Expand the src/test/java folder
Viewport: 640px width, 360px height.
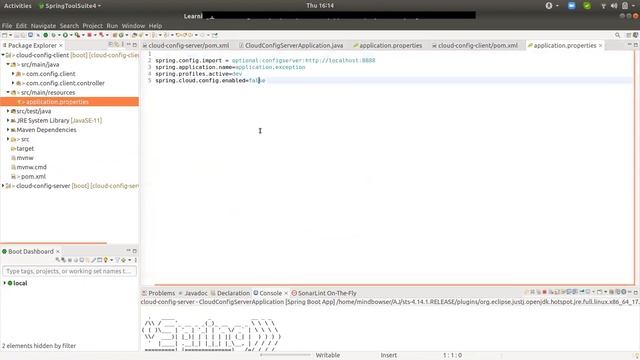[x=8, y=111]
